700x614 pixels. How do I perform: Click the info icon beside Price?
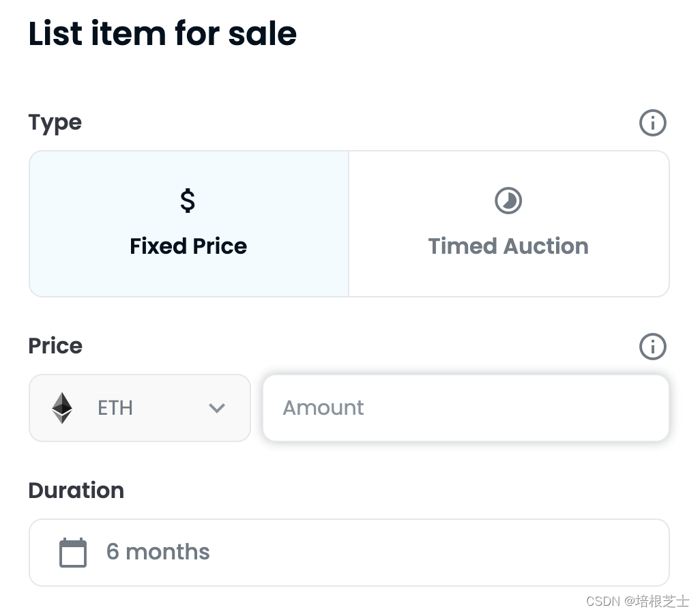pos(652,347)
